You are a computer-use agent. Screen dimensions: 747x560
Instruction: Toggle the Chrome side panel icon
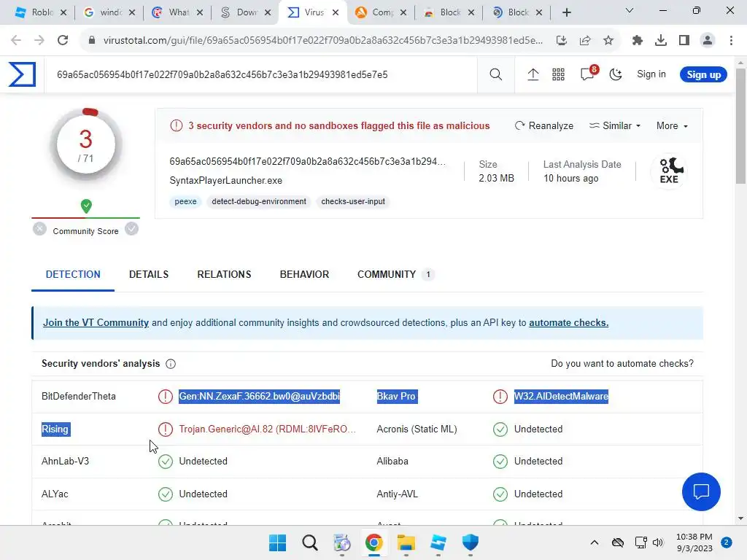pos(684,40)
